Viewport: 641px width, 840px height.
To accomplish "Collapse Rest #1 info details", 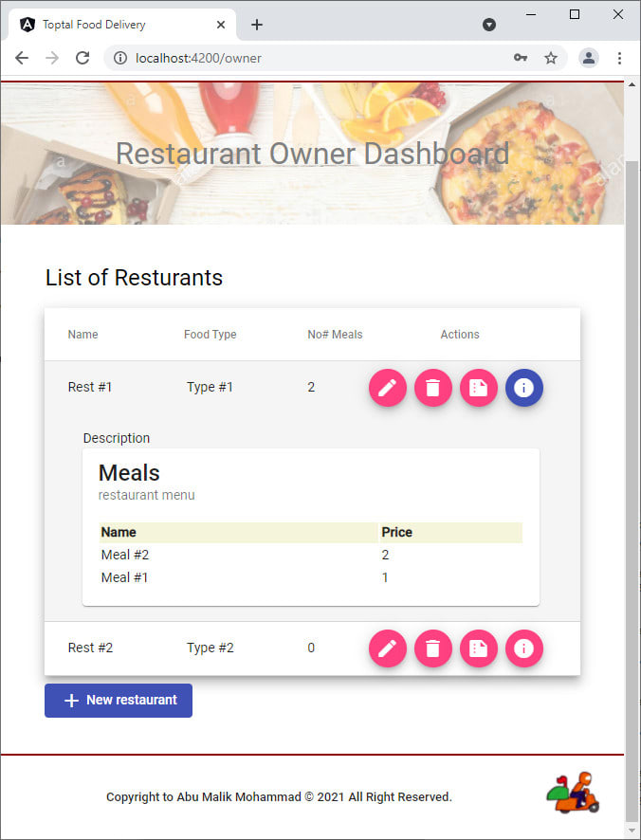I will [x=524, y=388].
